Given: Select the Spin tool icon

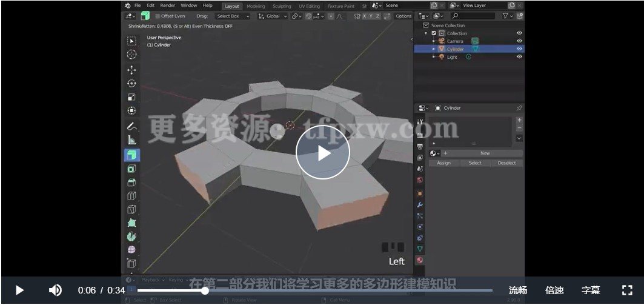Looking at the screenshot, I should pyautogui.click(x=131, y=236).
